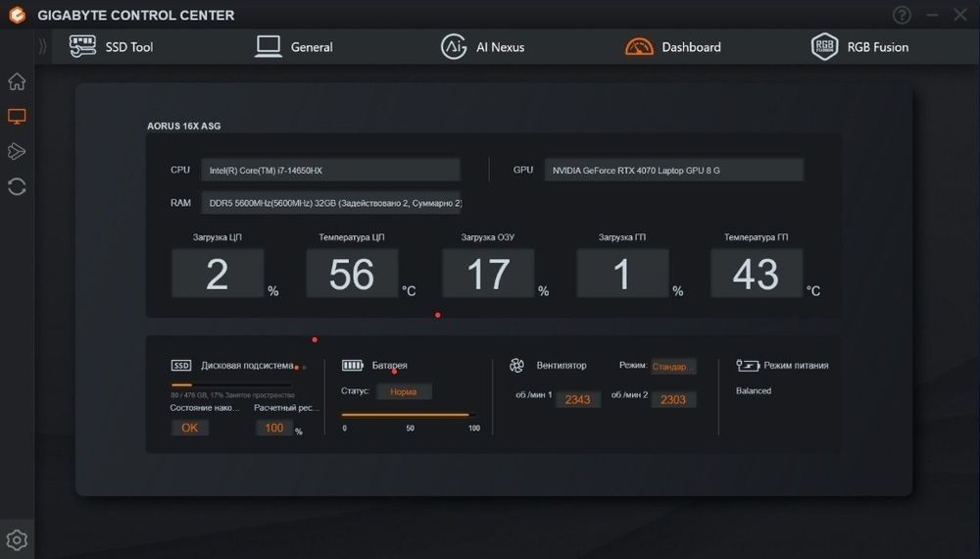Image resolution: width=980 pixels, height=559 pixels.
Task: Click the SSD used space bar
Action: click(x=230, y=385)
